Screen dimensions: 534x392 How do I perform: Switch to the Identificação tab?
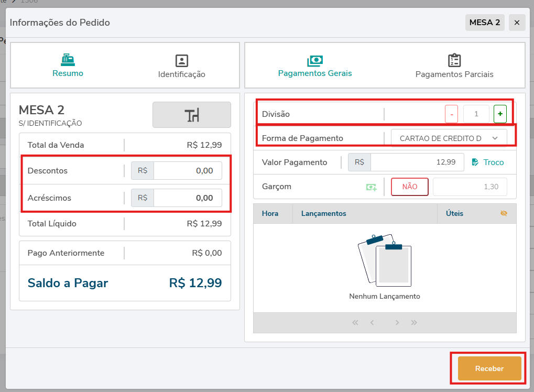click(x=181, y=67)
